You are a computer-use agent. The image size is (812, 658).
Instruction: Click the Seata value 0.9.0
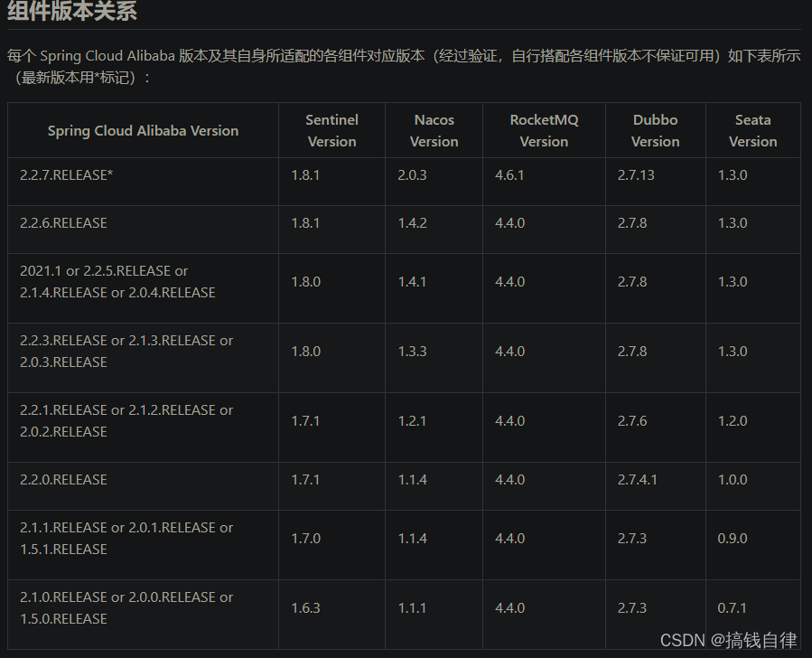(733, 539)
